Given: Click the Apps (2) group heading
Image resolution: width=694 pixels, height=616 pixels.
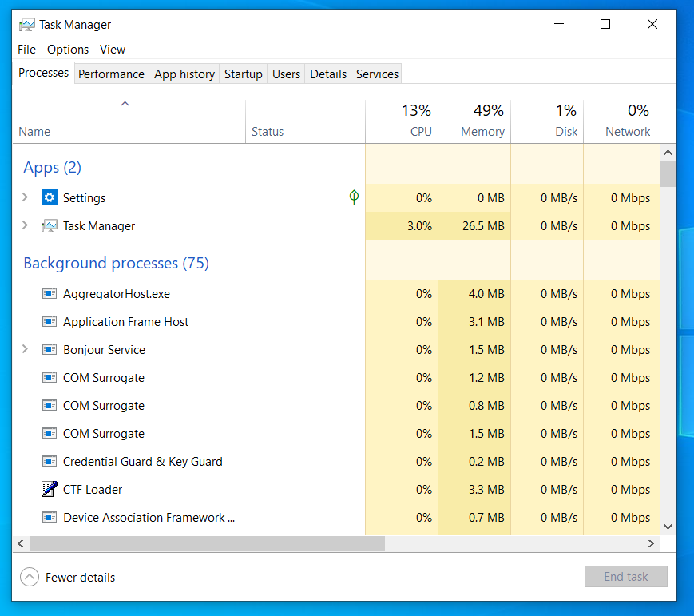Looking at the screenshot, I should [x=52, y=168].
